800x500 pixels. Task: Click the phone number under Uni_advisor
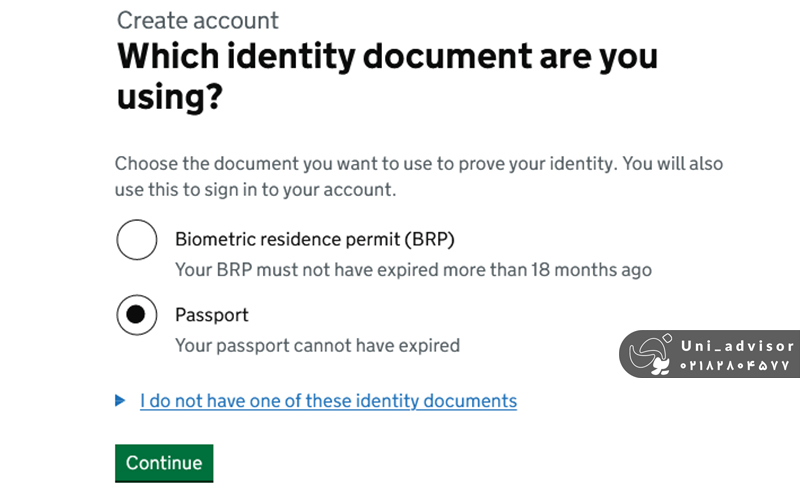737,366
